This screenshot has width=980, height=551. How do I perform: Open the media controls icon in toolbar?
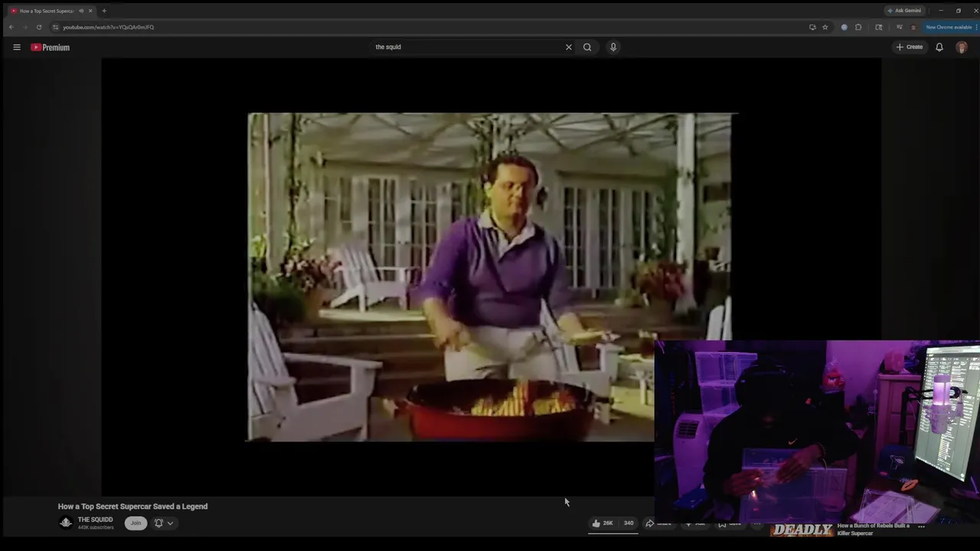tap(899, 28)
